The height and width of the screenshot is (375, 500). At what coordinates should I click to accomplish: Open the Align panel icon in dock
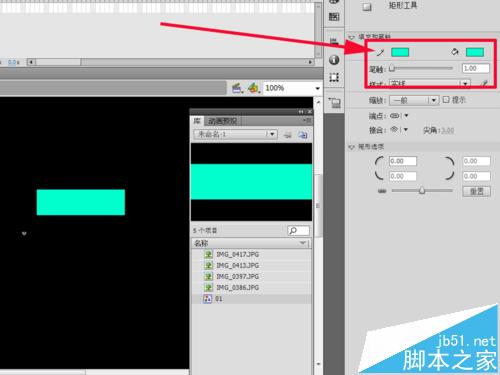(334, 41)
